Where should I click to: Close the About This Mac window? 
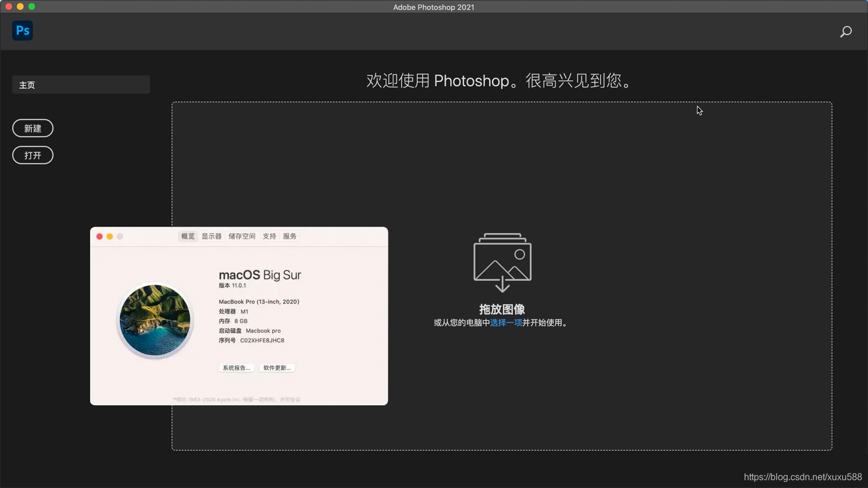(x=99, y=237)
